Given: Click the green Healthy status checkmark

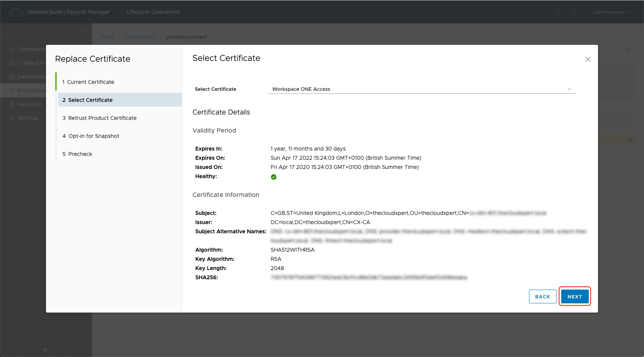Looking at the screenshot, I should 274,177.
